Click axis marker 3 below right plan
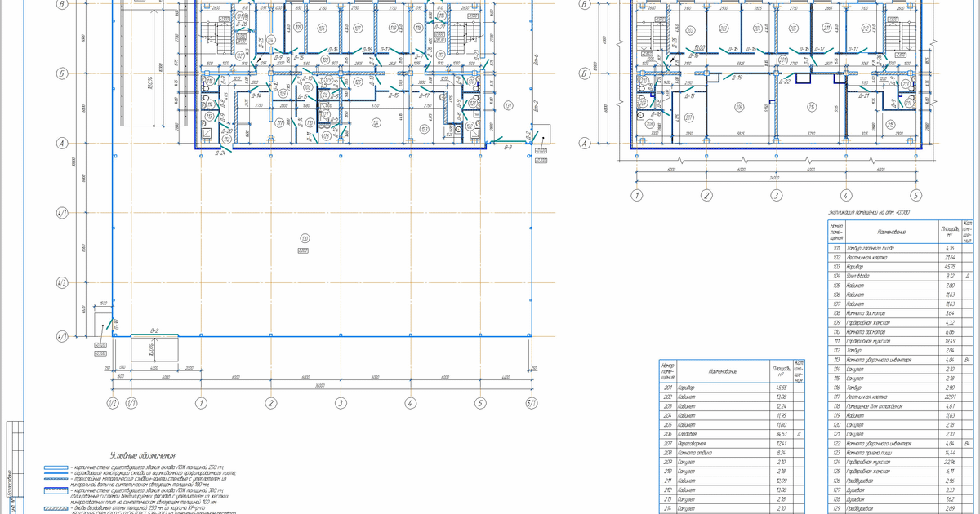Viewport: 980px width, 514px height. (x=777, y=196)
